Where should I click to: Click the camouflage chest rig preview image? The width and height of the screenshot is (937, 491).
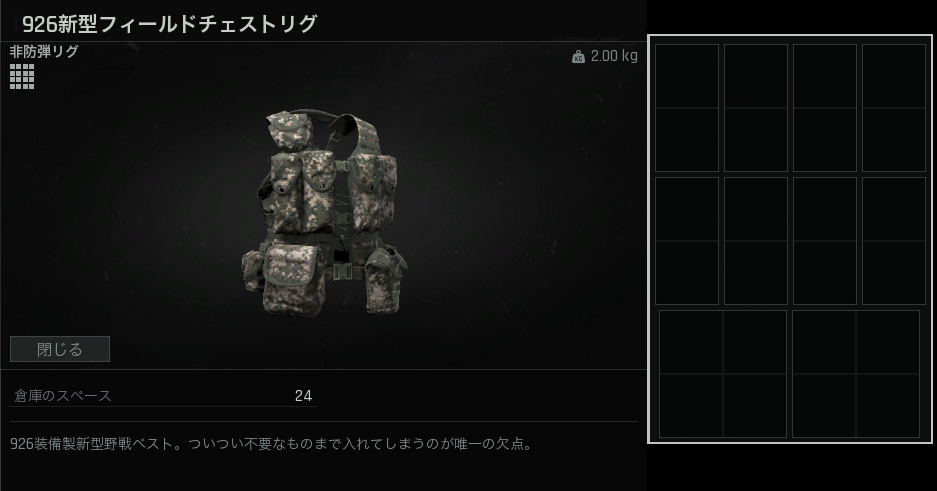324,212
